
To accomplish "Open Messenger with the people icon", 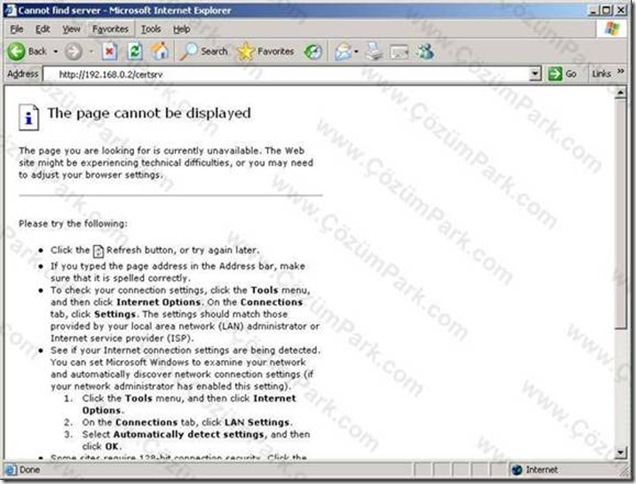I will pos(425,52).
